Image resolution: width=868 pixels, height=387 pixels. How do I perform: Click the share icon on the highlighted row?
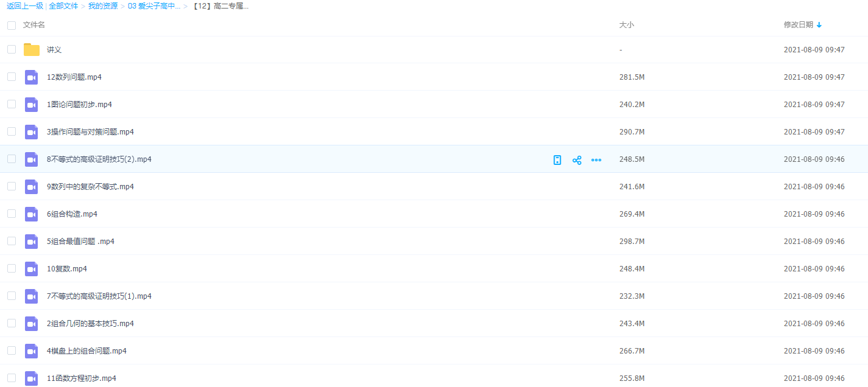click(x=577, y=160)
